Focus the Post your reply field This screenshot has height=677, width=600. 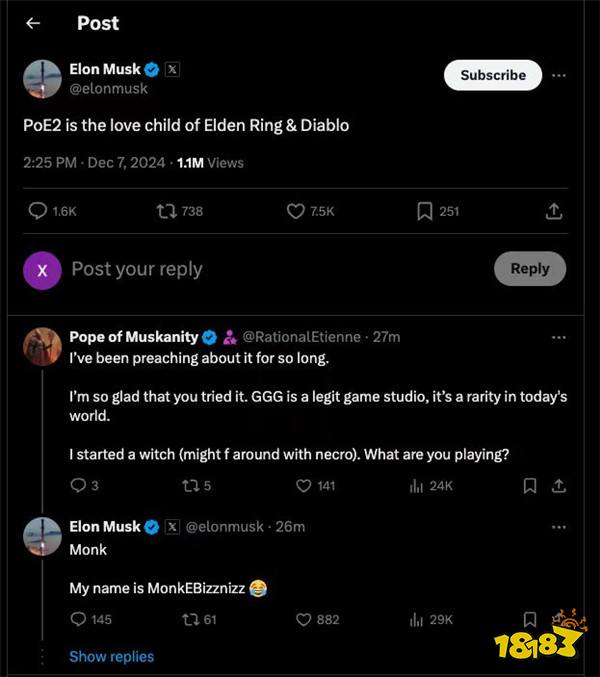pos(276,269)
